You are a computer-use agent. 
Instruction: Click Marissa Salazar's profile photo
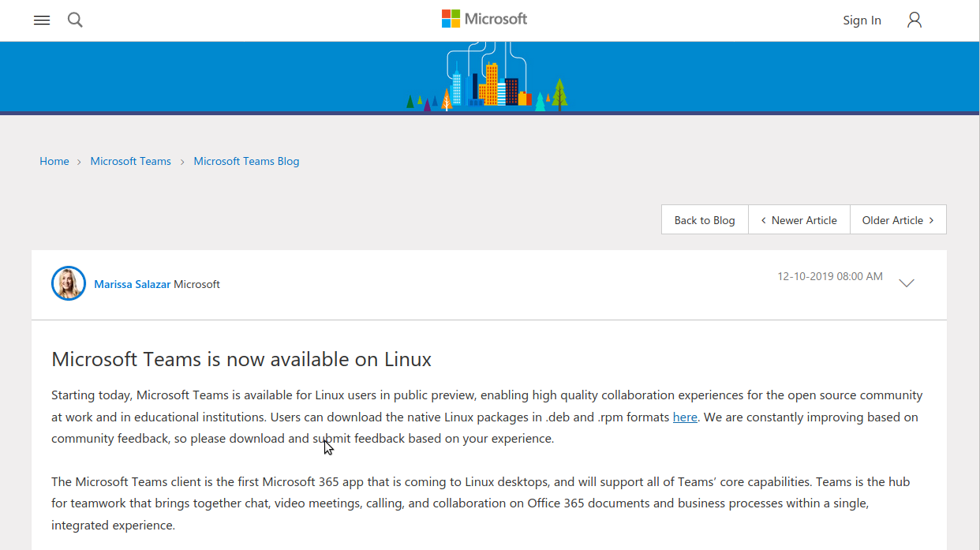(69, 283)
